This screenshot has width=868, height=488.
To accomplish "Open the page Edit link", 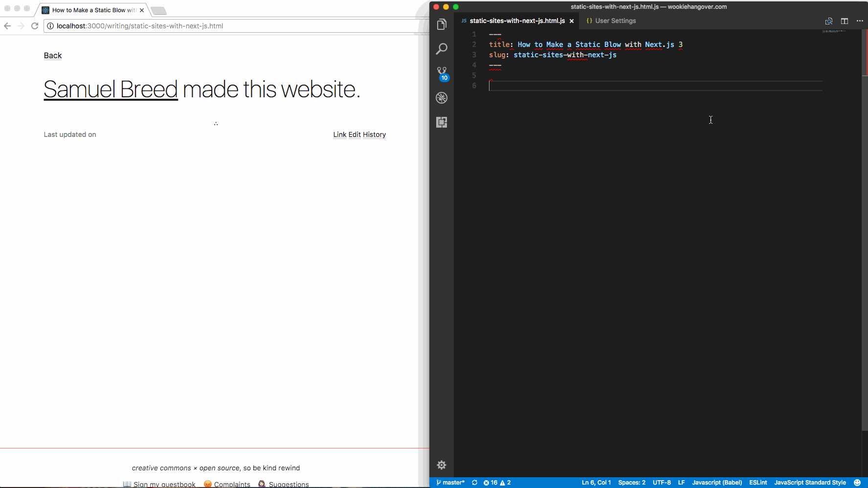I will (x=355, y=134).
